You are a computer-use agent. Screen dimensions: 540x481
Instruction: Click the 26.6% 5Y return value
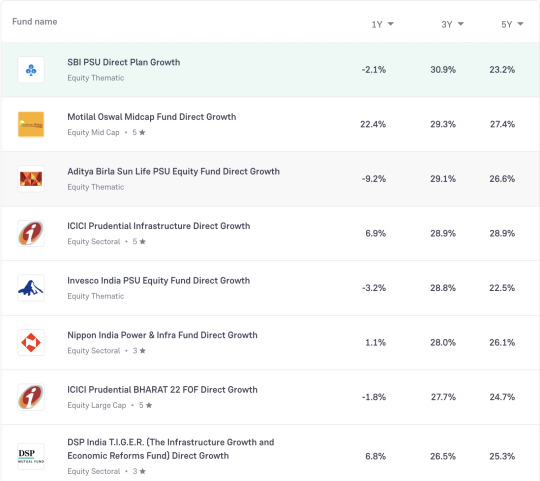[x=502, y=179]
